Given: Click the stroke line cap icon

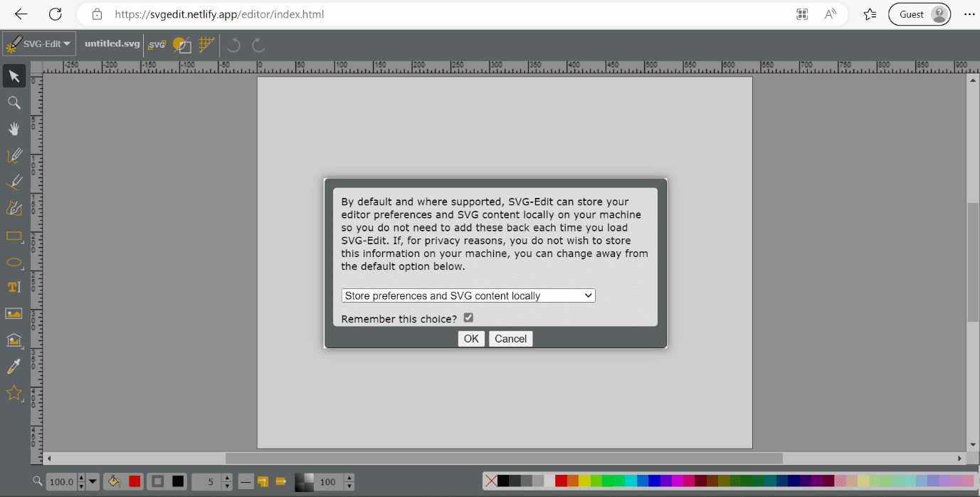Looking at the screenshot, I should [x=280, y=481].
